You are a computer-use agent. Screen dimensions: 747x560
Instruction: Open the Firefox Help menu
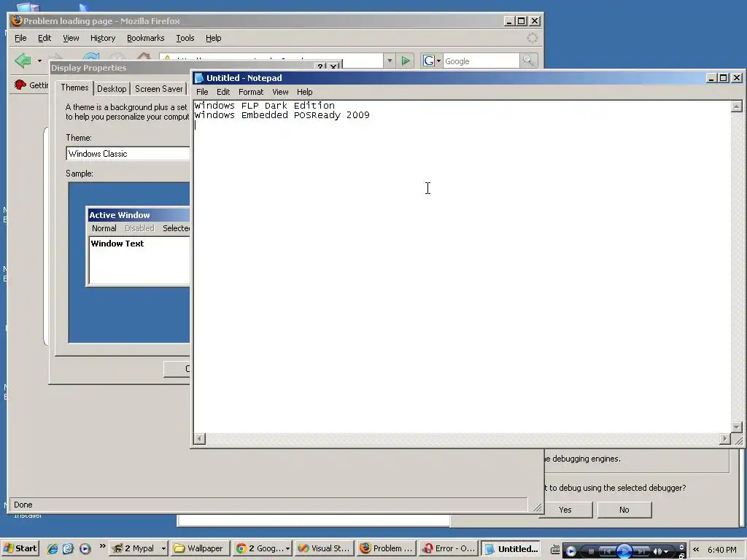click(x=214, y=38)
